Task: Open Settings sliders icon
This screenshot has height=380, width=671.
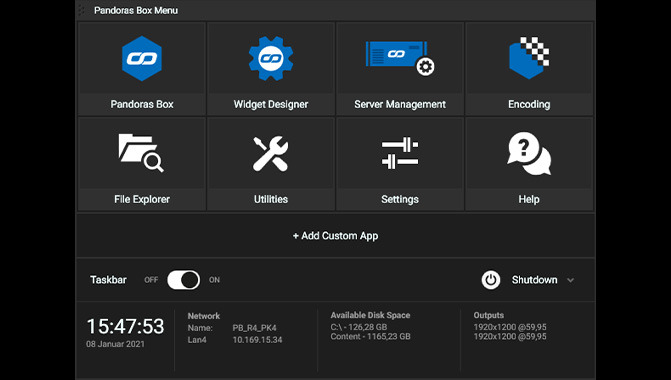Action: (x=400, y=153)
